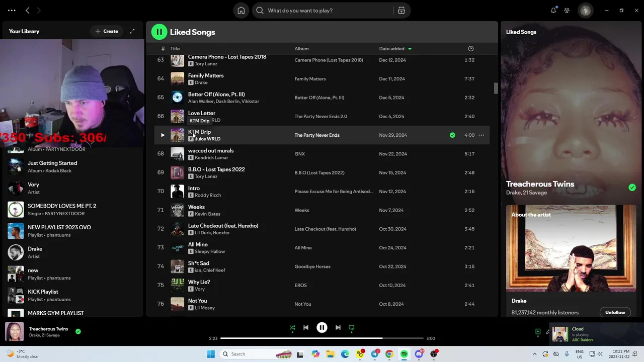Click the green check next to Treacherous Twins in player bar
644x362 pixels.
tap(78, 331)
